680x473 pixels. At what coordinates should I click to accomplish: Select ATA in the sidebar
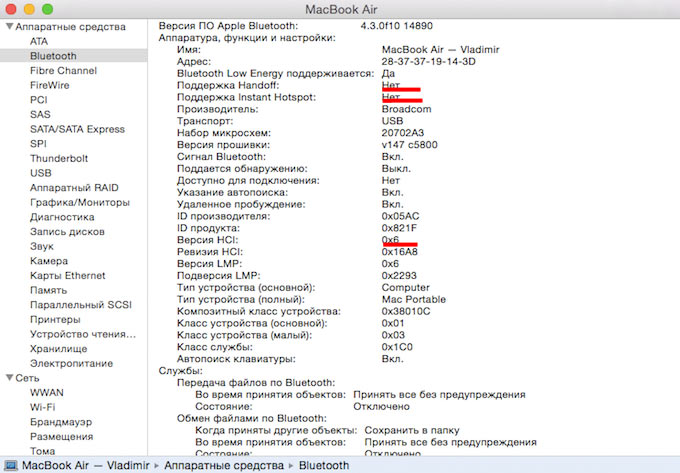39,41
